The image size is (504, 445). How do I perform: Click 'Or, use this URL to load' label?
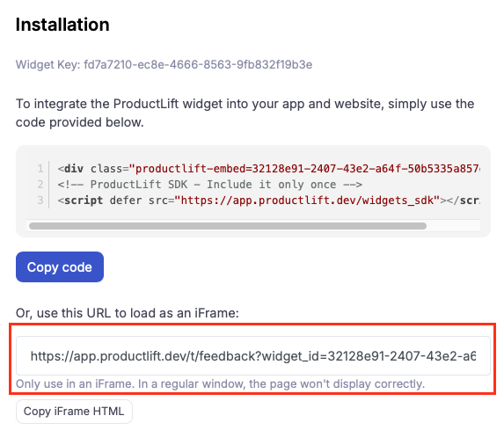click(x=128, y=313)
